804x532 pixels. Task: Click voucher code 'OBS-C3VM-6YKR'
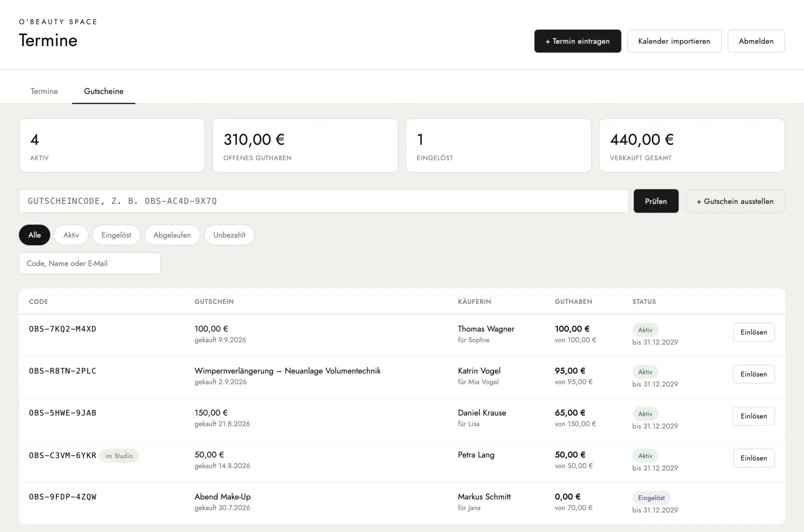[x=62, y=455]
